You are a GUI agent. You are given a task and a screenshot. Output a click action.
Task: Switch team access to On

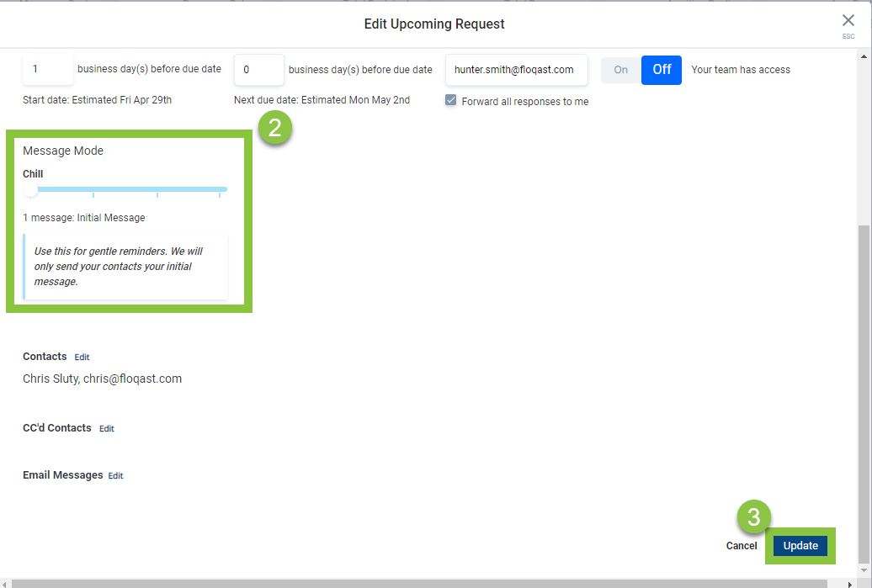pyautogui.click(x=620, y=70)
